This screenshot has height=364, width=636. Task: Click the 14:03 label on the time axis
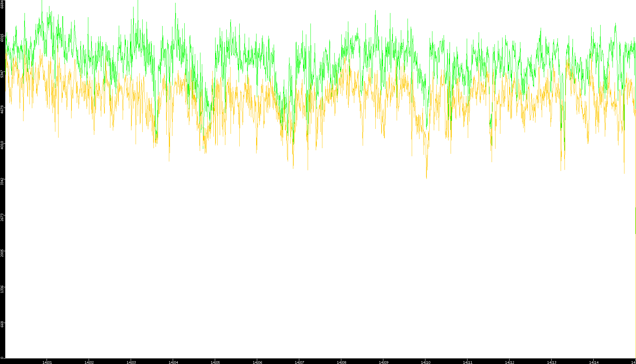click(x=131, y=362)
